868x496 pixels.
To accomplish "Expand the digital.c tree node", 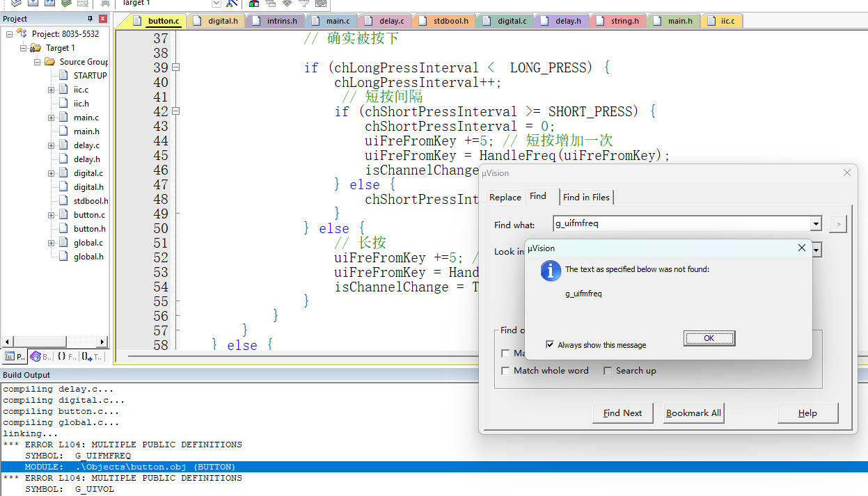I will click(x=51, y=173).
